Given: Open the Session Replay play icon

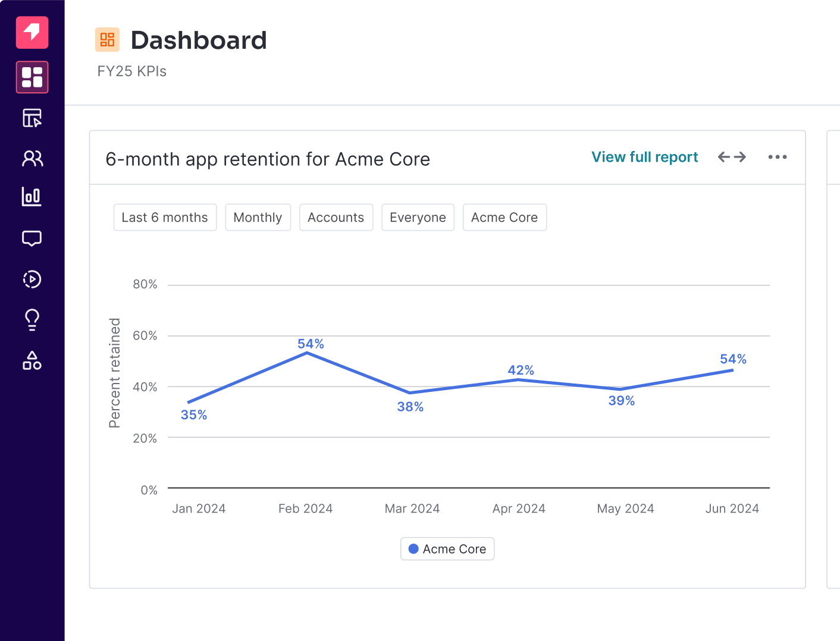Looking at the screenshot, I should [32, 279].
